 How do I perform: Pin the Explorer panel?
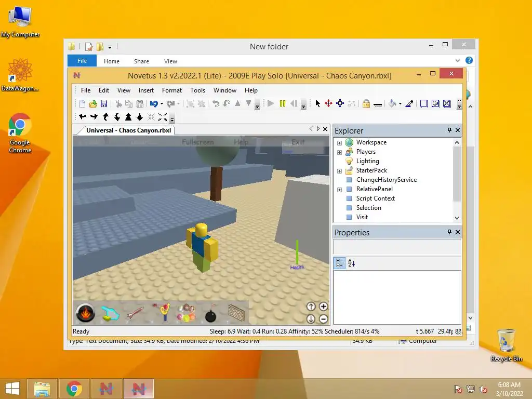(449, 130)
